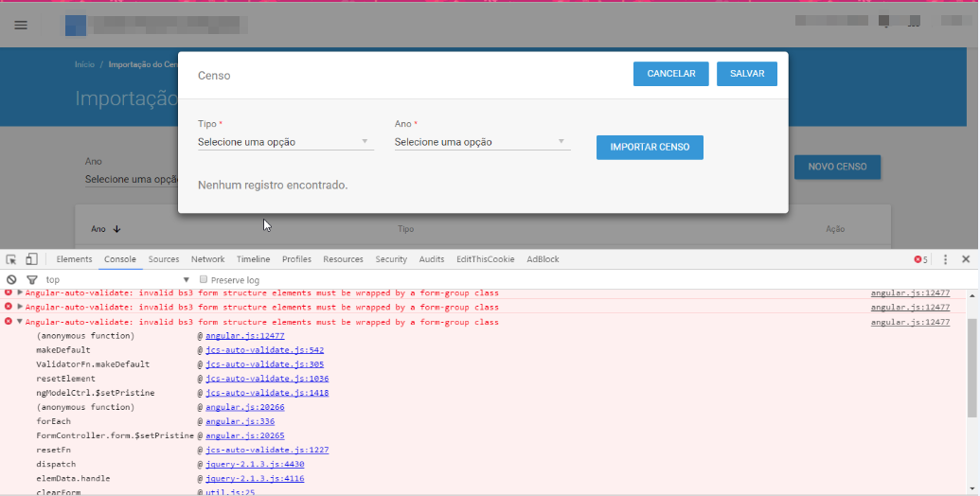Open the console filter funnel icon
Image resolution: width=980 pixels, height=496 pixels.
coord(32,280)
